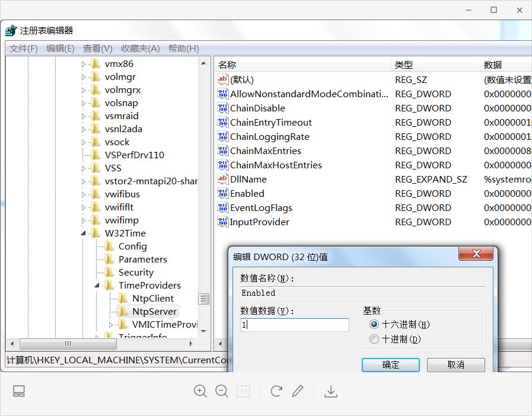Expand the vwifimp tree node
Viewport: 532px width, 416px height.
coord(84,220)
